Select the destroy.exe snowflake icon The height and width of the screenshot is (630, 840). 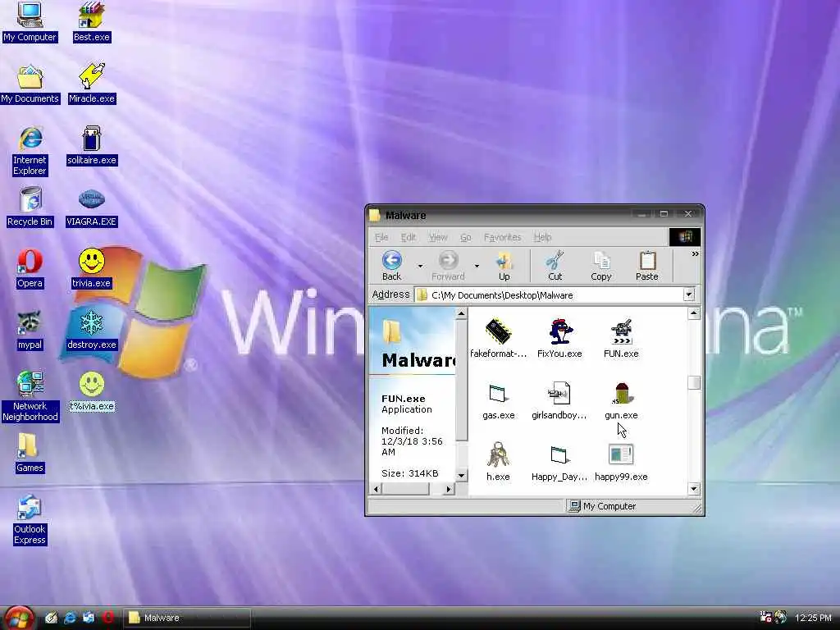pyautogui.click(x=92, y=331)
